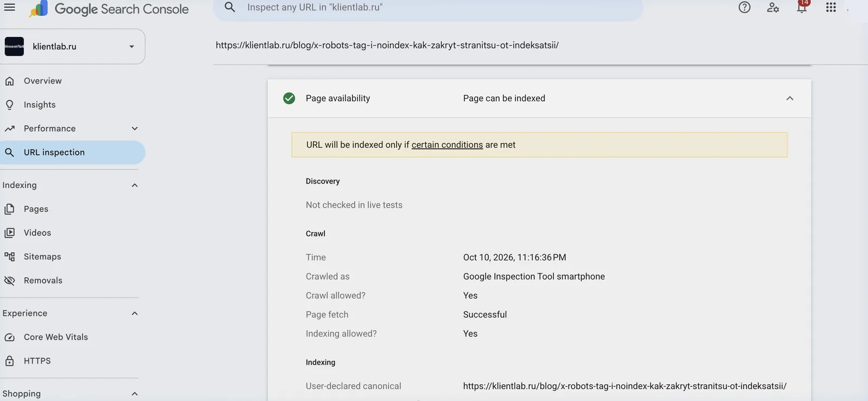Click the Sitemaps tree icon
This screenshot has width=868, height=401.
pyautogui.click(x=9, y=256)
